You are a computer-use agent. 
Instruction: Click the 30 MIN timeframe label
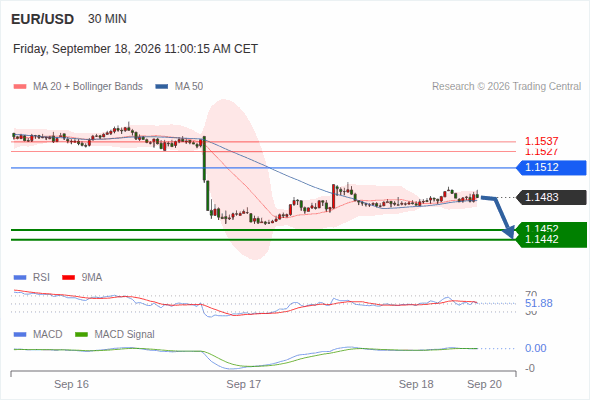[x=107, y=19]
